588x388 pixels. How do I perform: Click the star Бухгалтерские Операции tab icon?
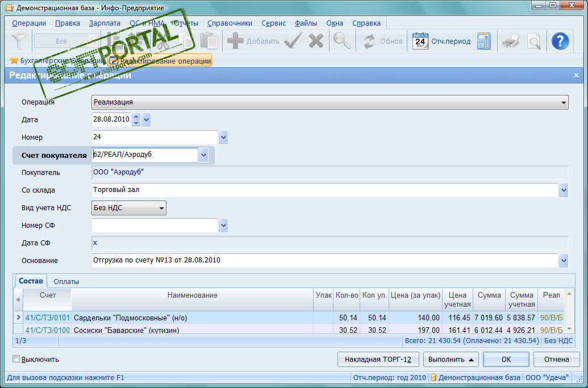coord(14,60)
